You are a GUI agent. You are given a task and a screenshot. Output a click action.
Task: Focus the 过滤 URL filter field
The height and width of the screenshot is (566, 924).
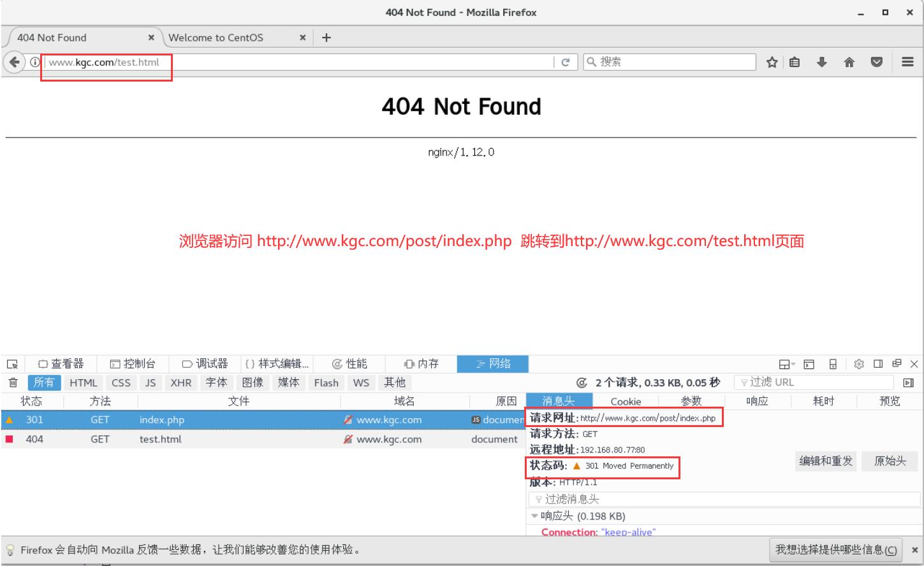[x=815, y=382]
